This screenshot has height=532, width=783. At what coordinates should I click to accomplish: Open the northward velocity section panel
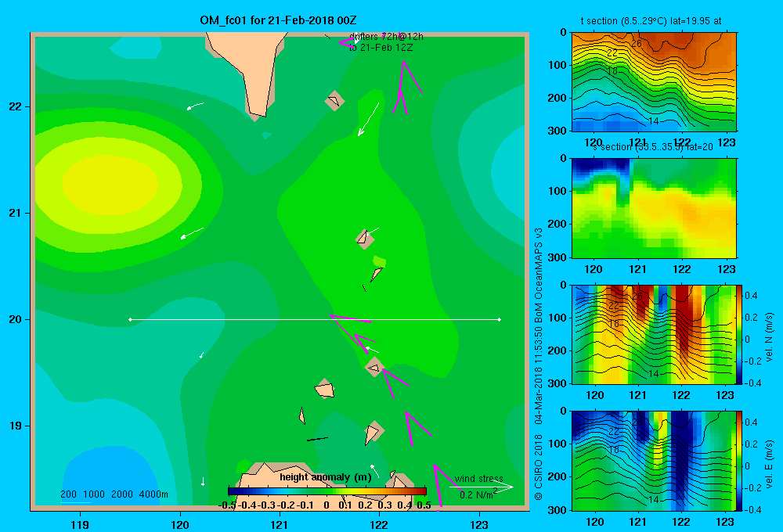[x=654, y=334]
